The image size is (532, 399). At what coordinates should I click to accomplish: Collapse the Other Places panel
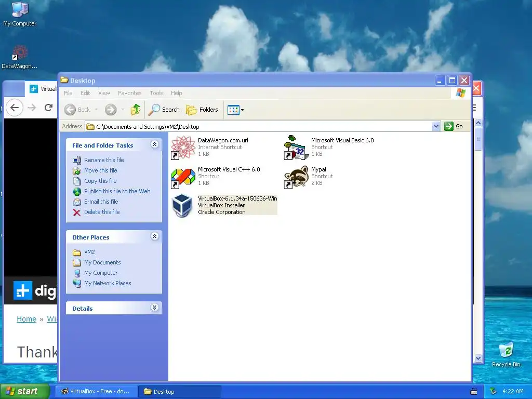click(x=154, y=236)
